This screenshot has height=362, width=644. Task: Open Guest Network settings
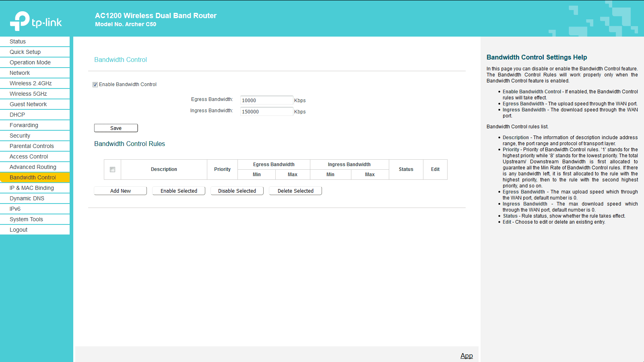click(x=35, y=104)
